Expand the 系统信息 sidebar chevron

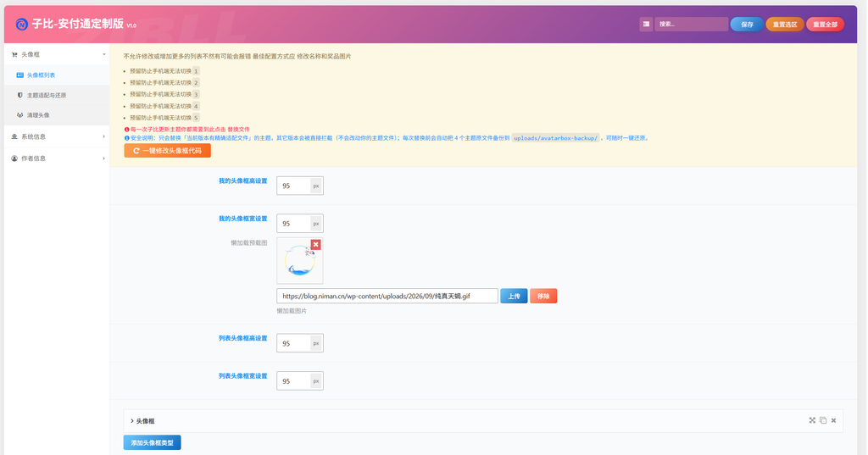coord(103,136)
